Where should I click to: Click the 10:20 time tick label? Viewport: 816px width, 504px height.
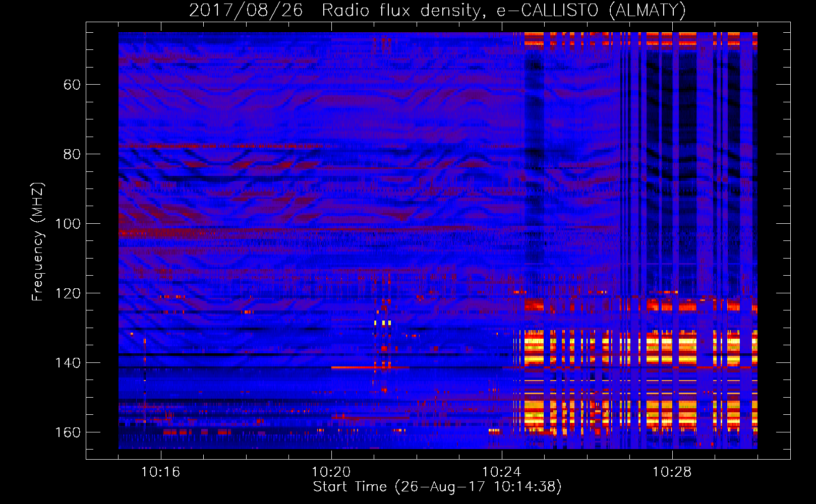(x=331, y=472)
